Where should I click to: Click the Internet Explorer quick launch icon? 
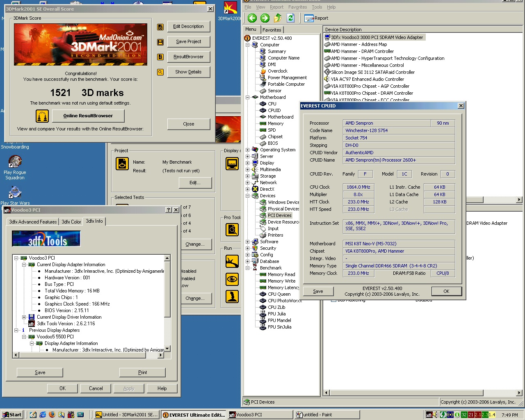[x=43, y=415]
